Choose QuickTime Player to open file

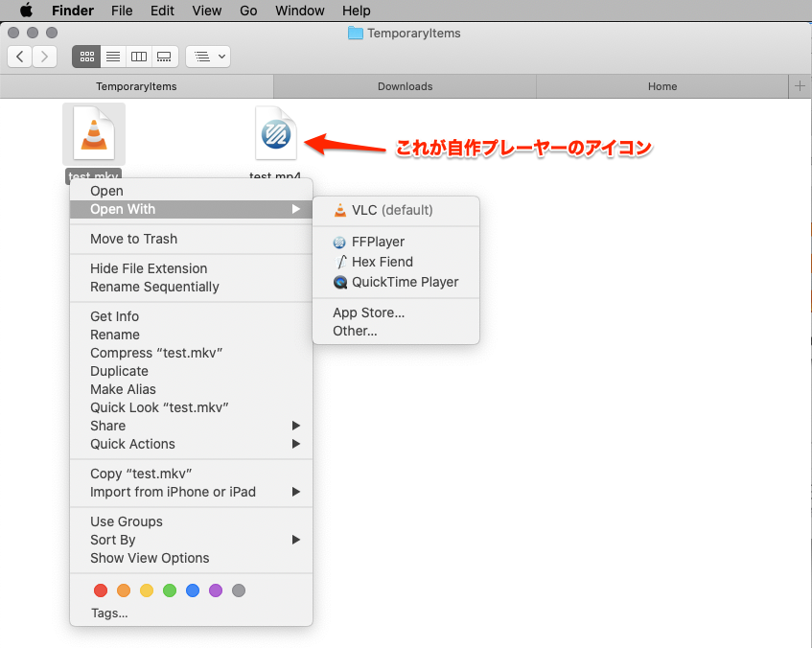(x=405, y=282)
